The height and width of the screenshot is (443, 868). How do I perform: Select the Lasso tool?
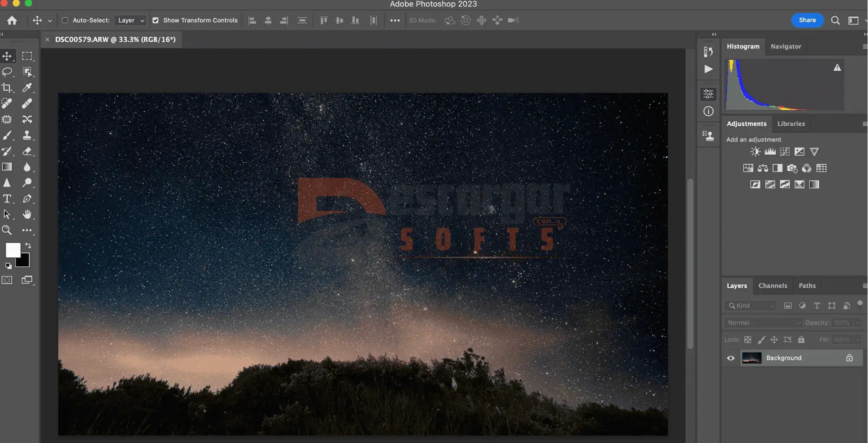point(7,72)
